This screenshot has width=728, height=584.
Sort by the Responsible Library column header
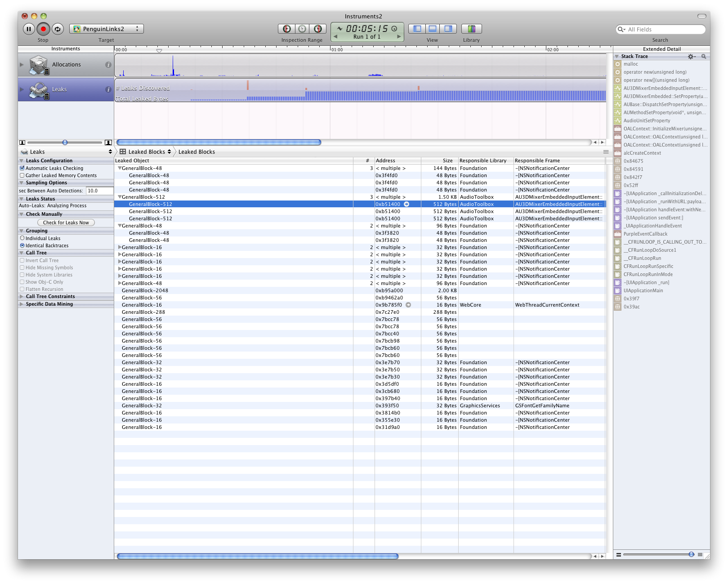click(486, 160)
